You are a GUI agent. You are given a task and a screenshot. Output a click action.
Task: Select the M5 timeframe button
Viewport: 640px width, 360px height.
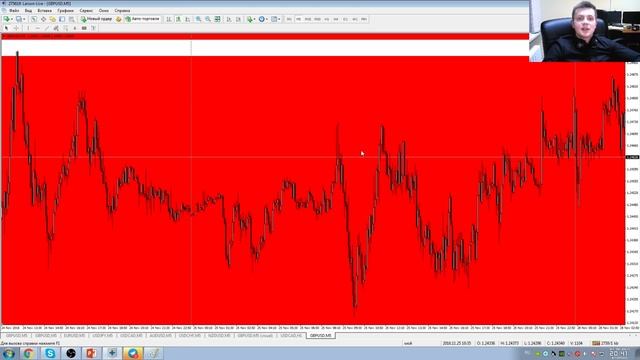tap(298, 19)
